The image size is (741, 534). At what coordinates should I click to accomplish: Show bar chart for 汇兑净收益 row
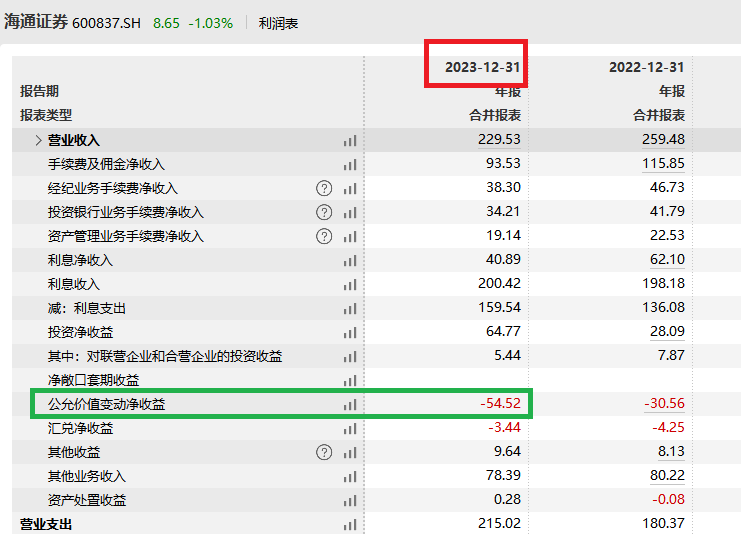(x=350, y=429)
